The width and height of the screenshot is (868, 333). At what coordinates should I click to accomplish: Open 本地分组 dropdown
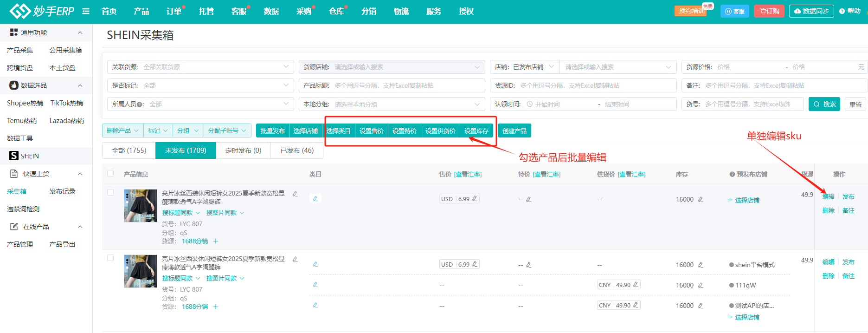coord(392,104)
